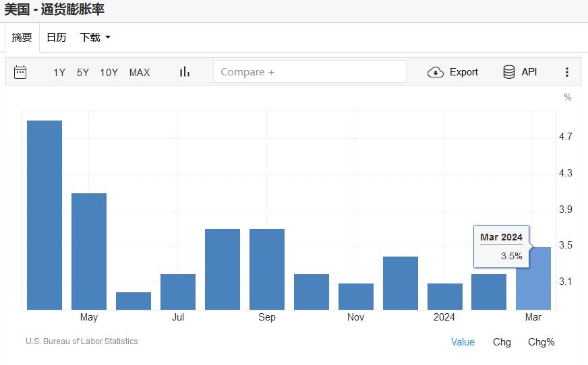Image resolution: width=588 pixels, height=365 pixels.
Task: Click the Export cloud download icon
Action: [x=436, y=72]
